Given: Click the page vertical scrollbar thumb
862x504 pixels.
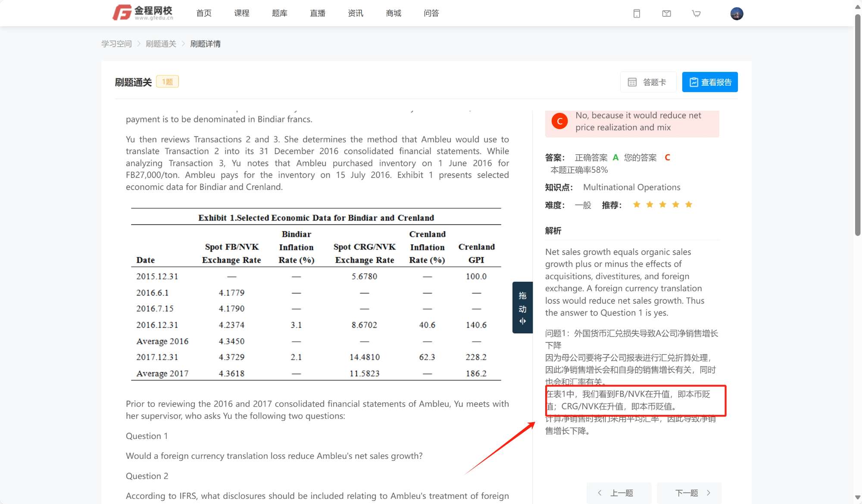Looking at the screenshot, I should 857,125.
